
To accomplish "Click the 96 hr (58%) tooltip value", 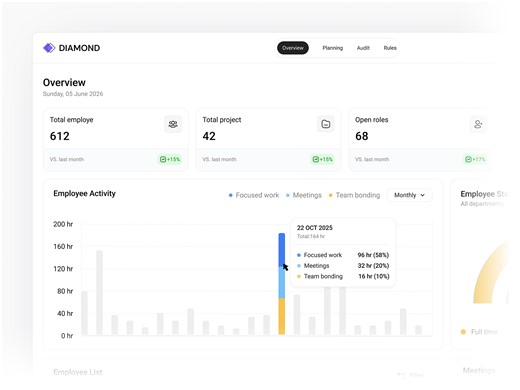I will [373, 255].
